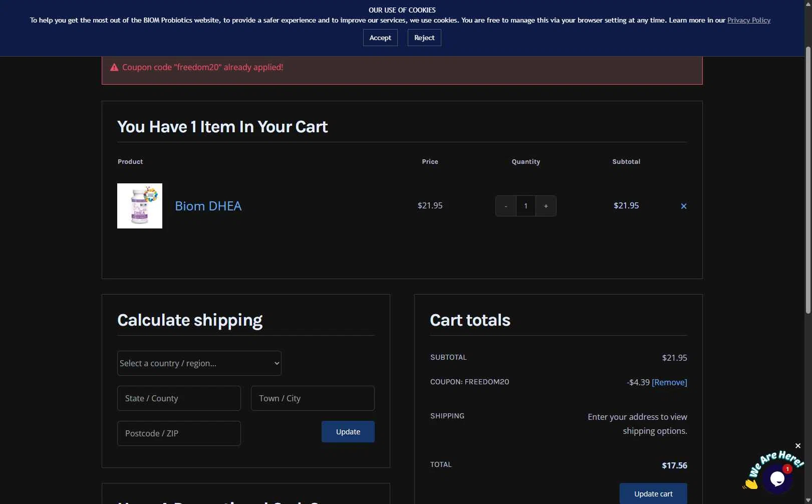The height and width of the screenshot is (504, 812).
Task: Click the total amount $17.56
Action: [x=674, y=465]
